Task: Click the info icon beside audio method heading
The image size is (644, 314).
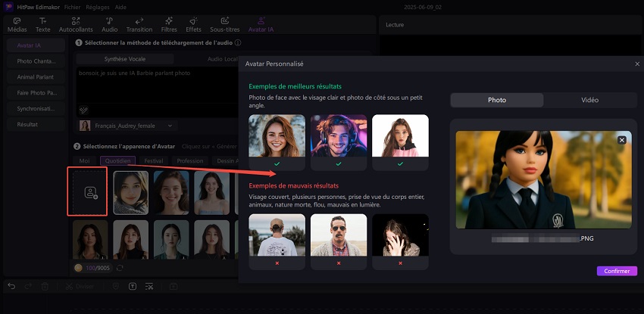Action: click(x=238, y=42)
